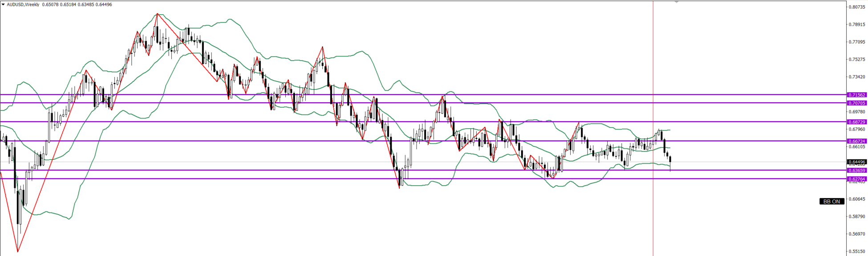Click the AUDUSD,Weekly chart title text
The width and height of the screenshot is (868, 256).
pyautogui.click(x=23, y=4)
